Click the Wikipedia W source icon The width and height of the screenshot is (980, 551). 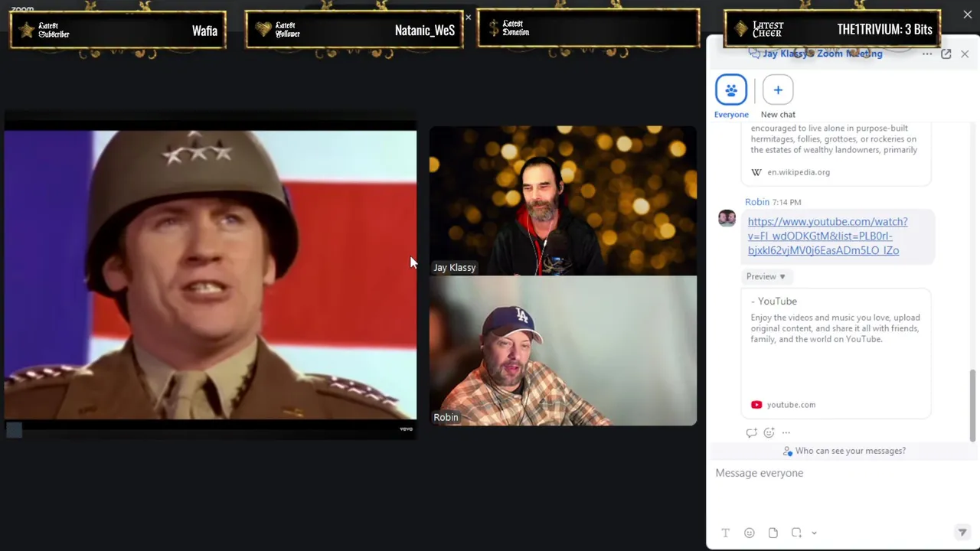tap(756, 172)
